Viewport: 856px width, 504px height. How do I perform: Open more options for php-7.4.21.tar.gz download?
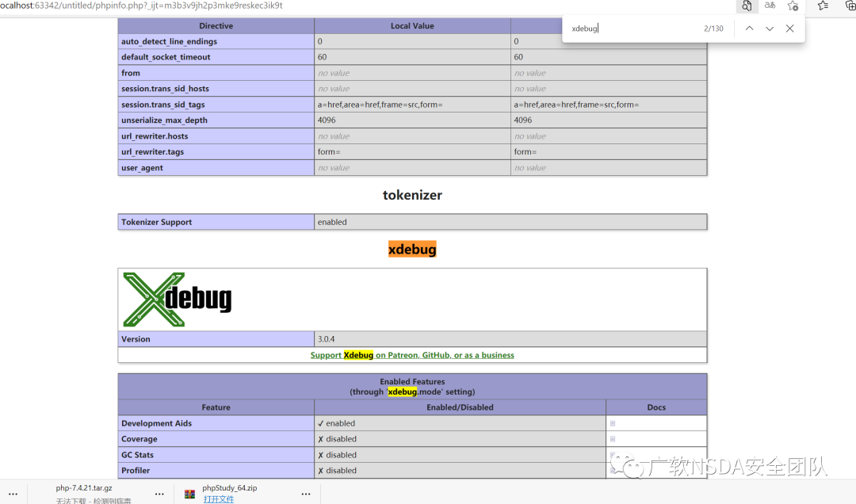(159, 494)
